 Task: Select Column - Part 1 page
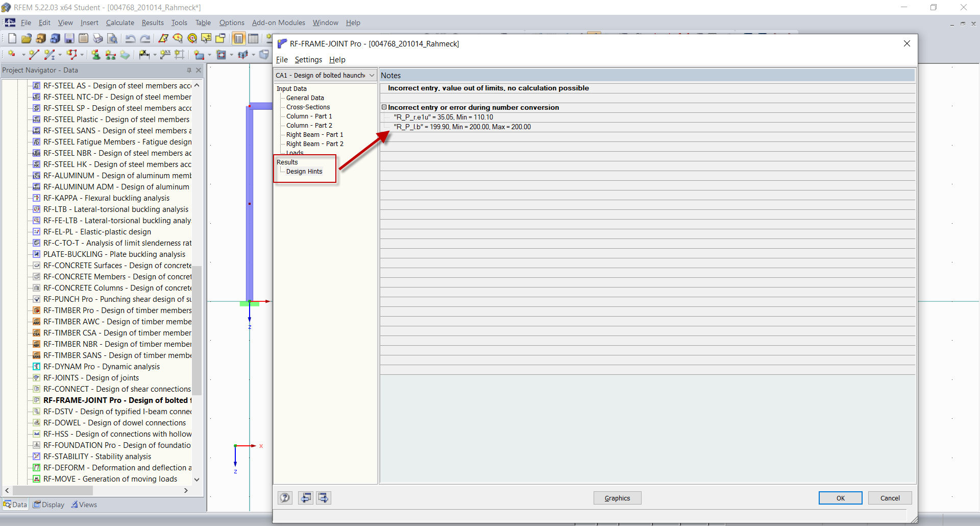[x=309, y=116]
